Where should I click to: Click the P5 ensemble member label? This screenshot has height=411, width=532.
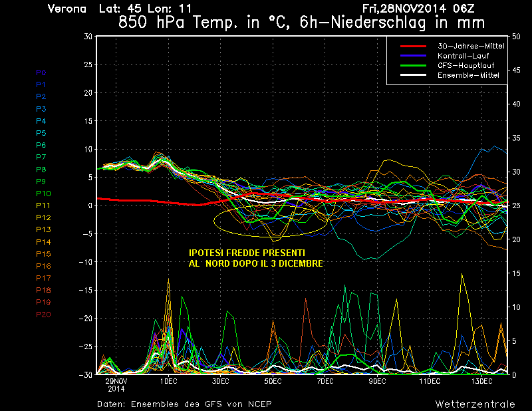tap(41, 133)
